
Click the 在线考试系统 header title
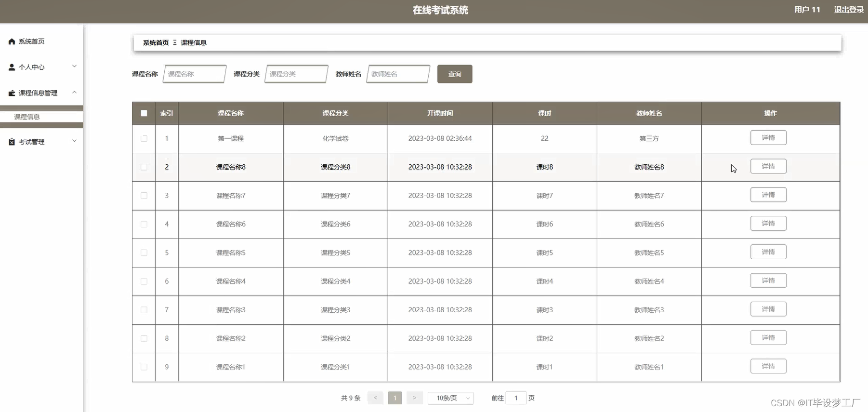pos(440,10)
